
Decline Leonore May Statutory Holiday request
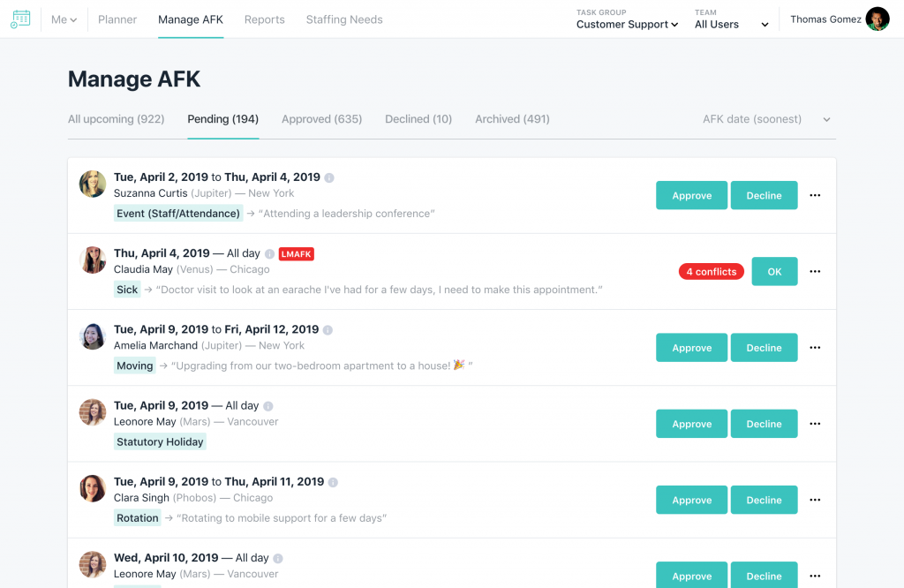[764, 424]
